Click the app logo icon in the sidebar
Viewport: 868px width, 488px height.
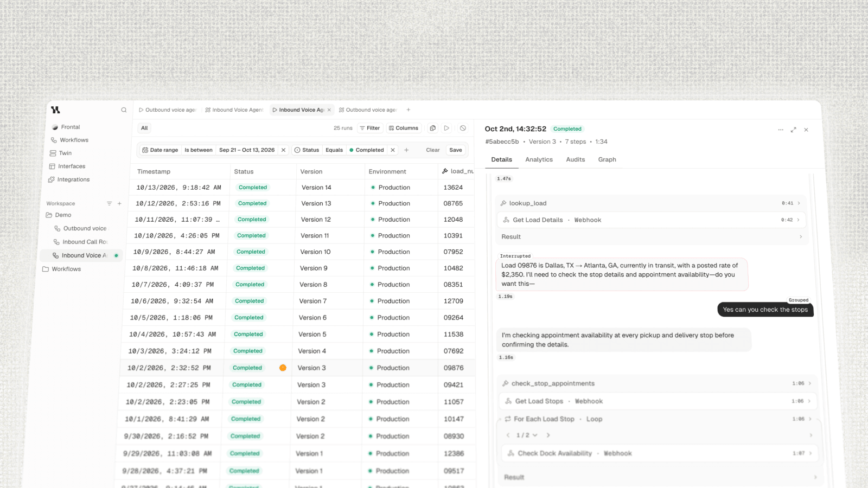(x=55, y=110)
